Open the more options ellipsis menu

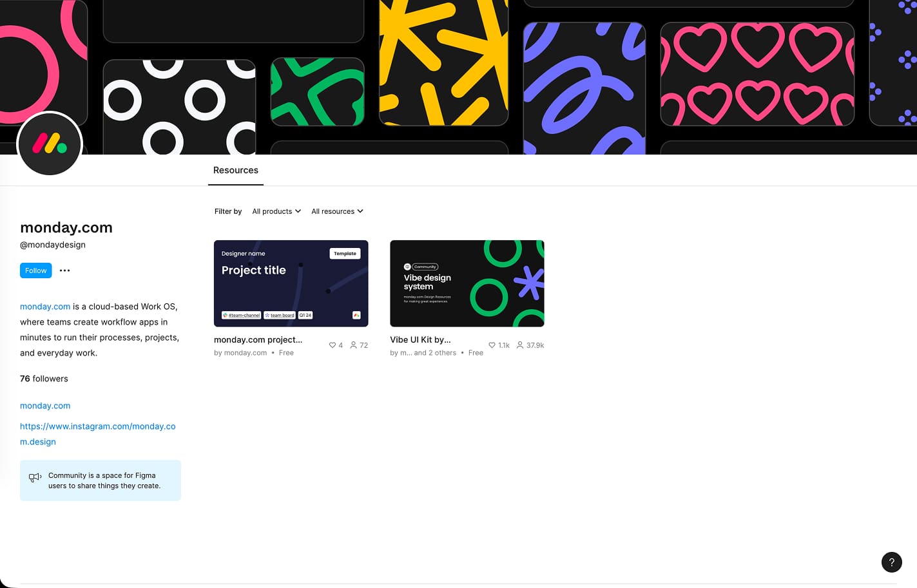pos(64,270)
